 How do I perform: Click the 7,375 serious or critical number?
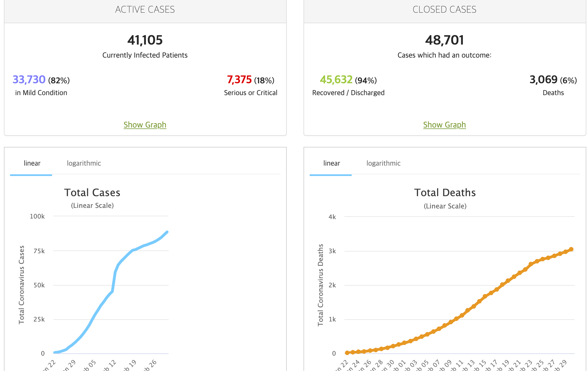(239, 80)
